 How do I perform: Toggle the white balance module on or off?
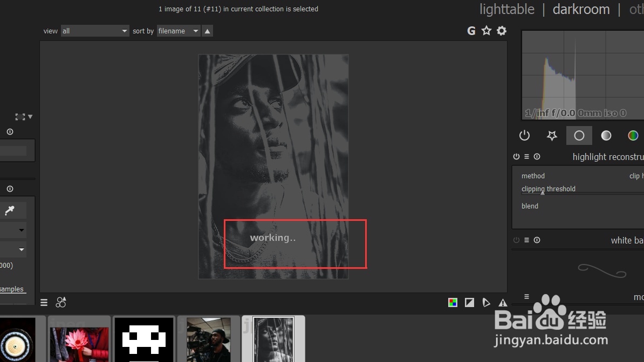pos(516,240)
